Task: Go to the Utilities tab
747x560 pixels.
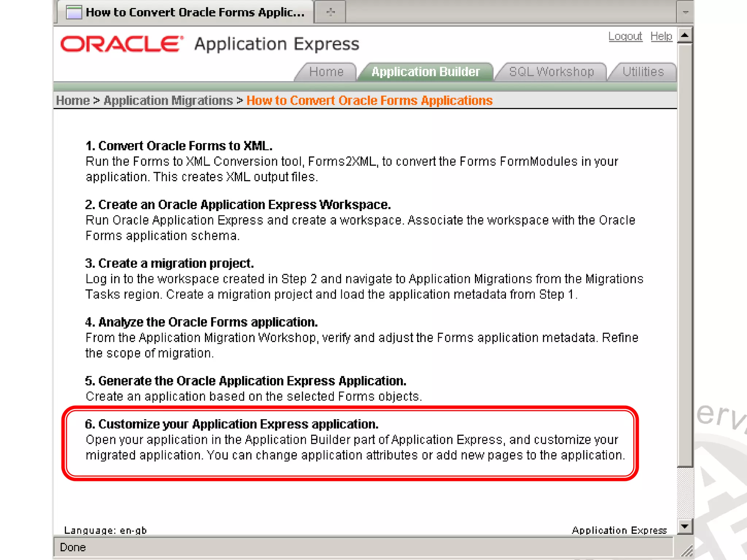Action: point(643,72)
